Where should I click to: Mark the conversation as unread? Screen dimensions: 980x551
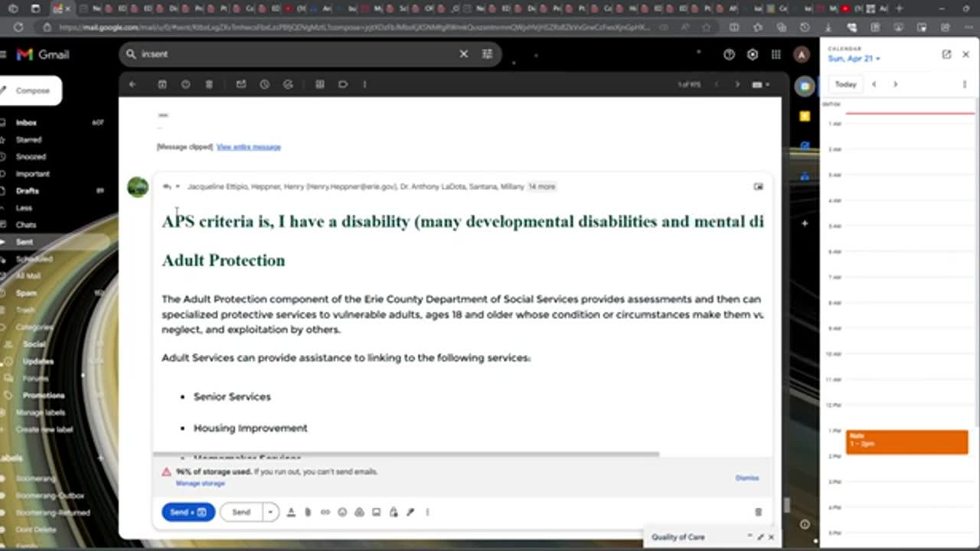coord(241,84)
